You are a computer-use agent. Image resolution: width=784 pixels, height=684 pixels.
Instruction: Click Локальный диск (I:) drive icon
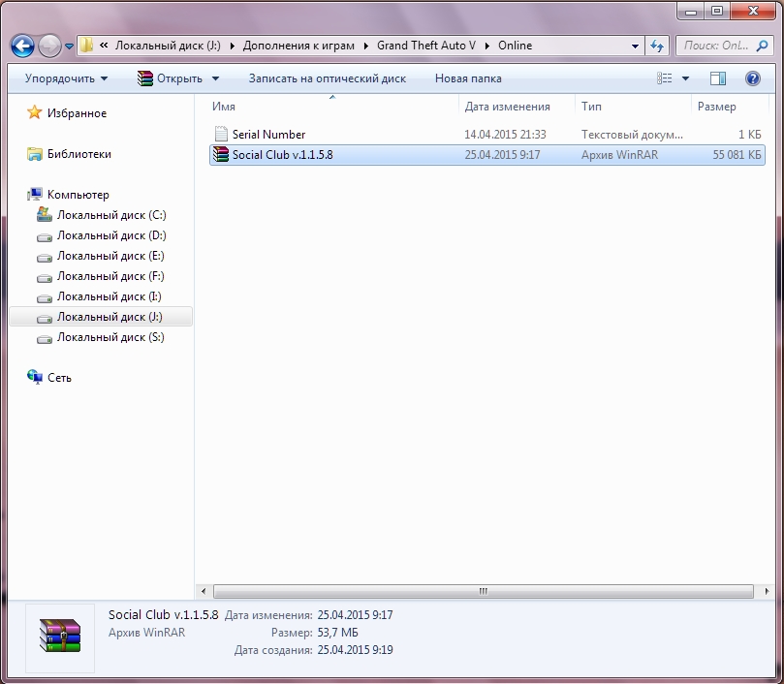45,298
